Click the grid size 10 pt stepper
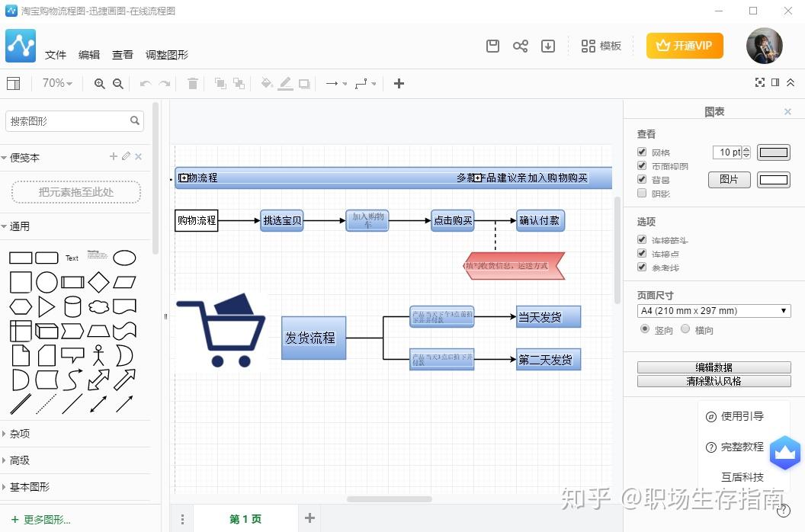 pyautogui.click(x=746, y=152)
